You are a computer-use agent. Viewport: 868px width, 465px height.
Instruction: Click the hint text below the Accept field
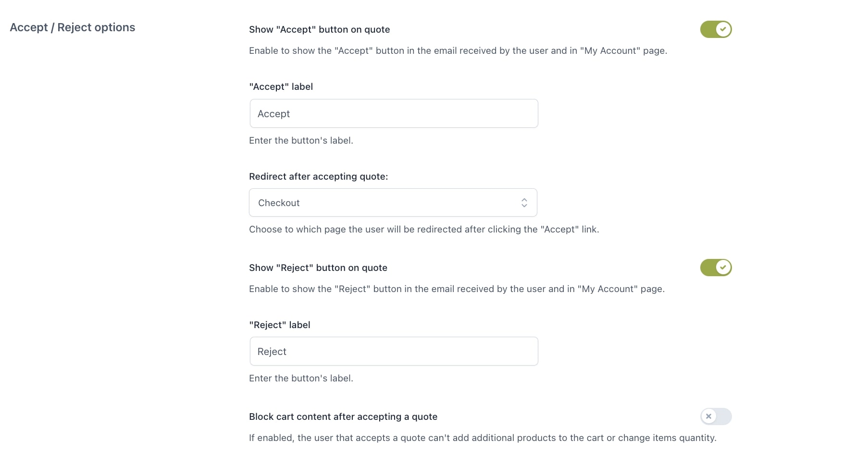pyautogui.click(x=301, y=141)
